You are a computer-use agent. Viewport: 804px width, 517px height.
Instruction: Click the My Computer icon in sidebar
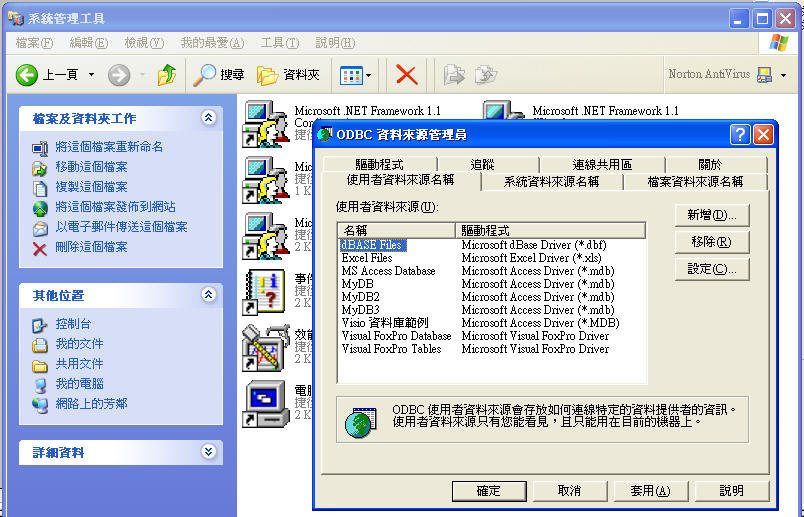click(39, 385)
